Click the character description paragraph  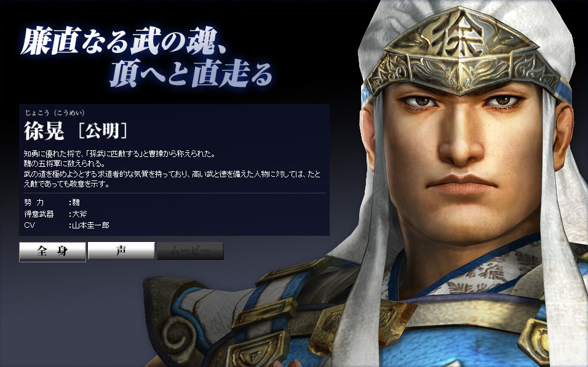[x=172, y=169]
